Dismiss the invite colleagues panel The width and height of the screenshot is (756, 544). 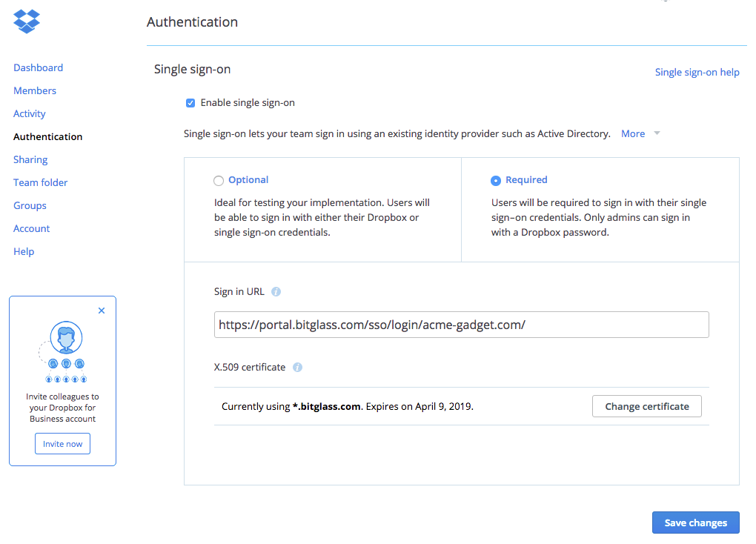coord(102,310)
